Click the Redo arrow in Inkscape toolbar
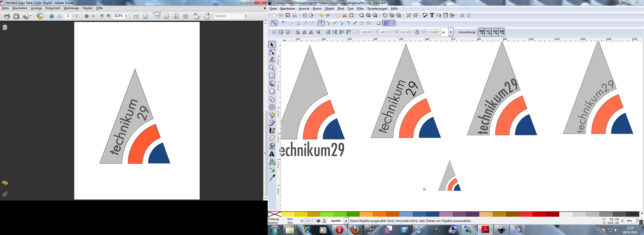This screenshot has height=235, width=644. tap(328, 15)
